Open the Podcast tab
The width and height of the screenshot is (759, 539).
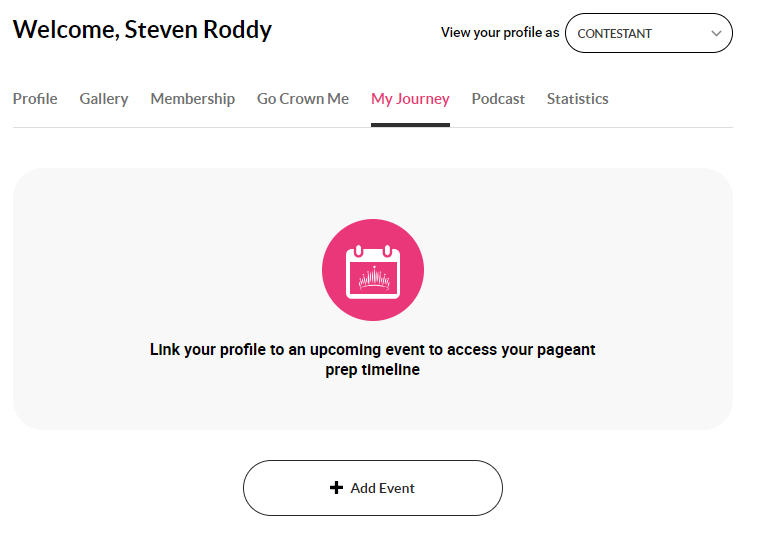(x=498, y=99)
